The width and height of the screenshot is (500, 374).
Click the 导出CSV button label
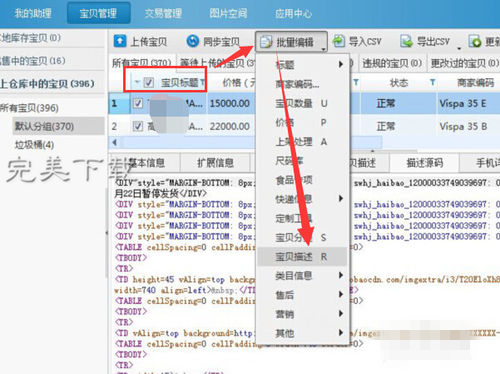433,42
